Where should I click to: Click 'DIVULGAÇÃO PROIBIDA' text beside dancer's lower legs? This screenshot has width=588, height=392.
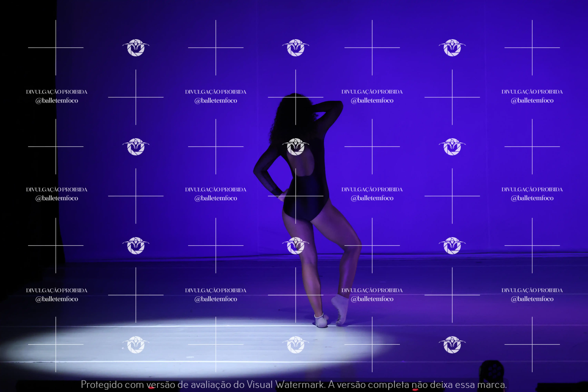[372, 290]
